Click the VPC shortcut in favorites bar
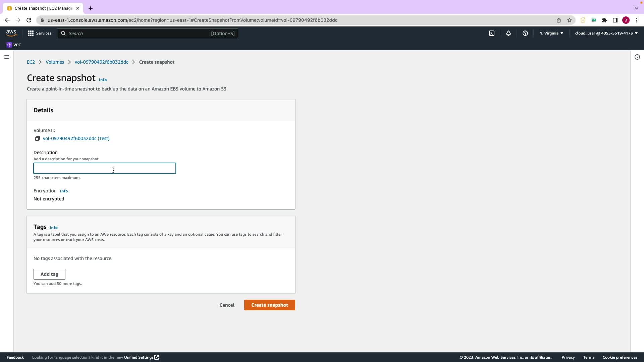644x362 pixels. point(14,45)
